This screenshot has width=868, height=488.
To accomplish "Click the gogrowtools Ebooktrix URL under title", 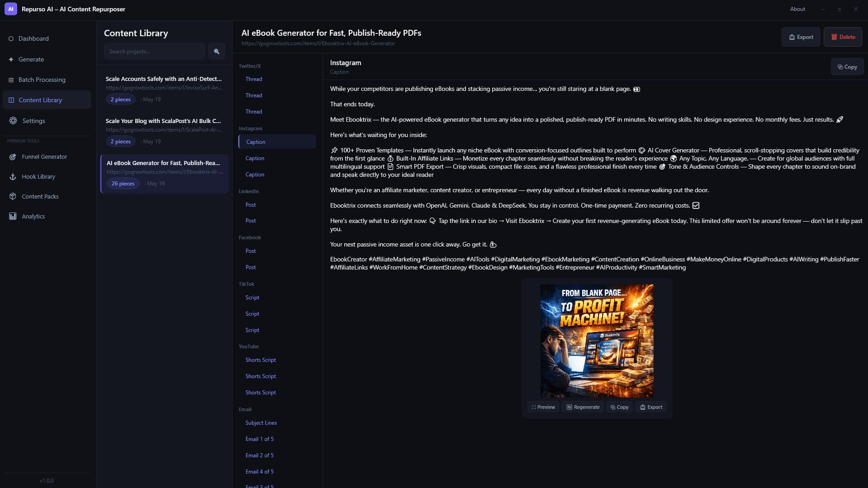I will click(x=318, y=43).
